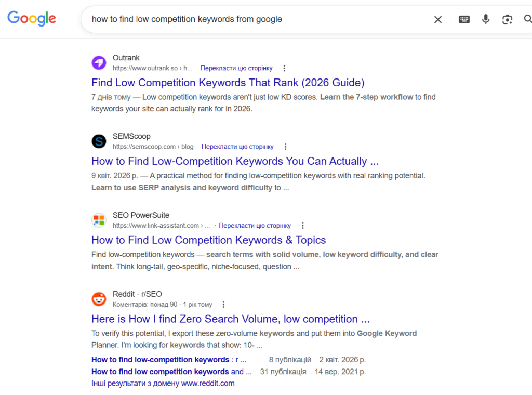This screenshot has height=395, width=532.
Task: Open 'Here is How I find Zero Search Volume' result
Action: pos(230,319)
